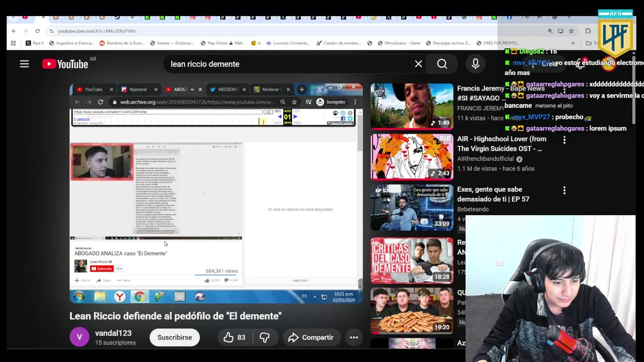Open the hot dogs 19:20 video thumbnail
Screen dimensions: 644x362
click(412, 311)
